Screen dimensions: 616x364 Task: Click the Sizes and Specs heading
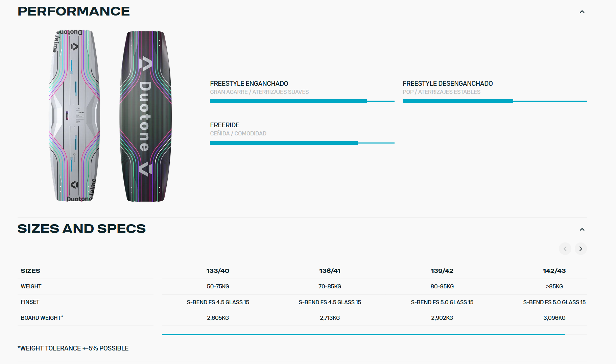pos(81,229)
